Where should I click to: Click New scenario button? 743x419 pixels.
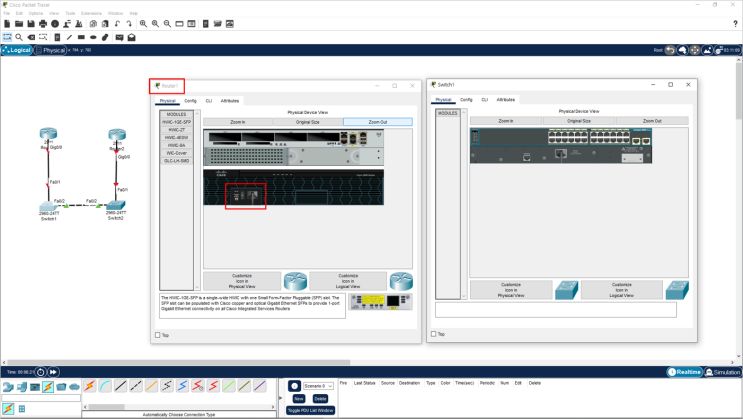(299, 399)
